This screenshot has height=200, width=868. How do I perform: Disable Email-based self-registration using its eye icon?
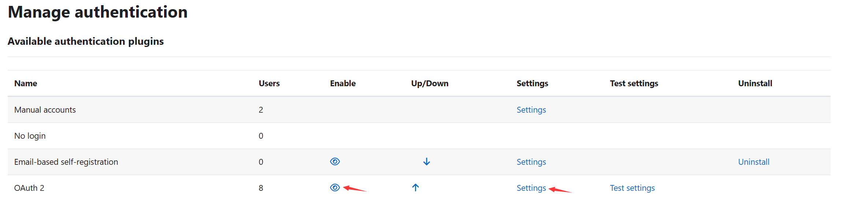[335, 162]
